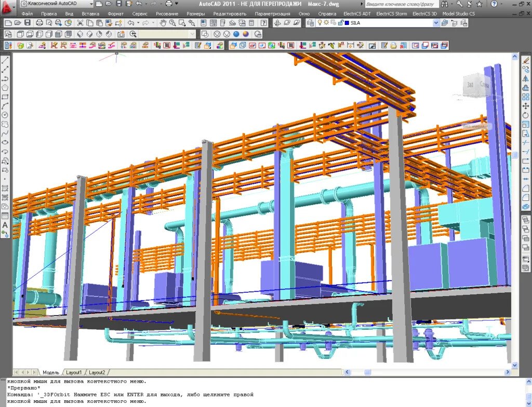Choose the Multiline Text tool
Screen dimensions: 532x407
coord(5,225)
